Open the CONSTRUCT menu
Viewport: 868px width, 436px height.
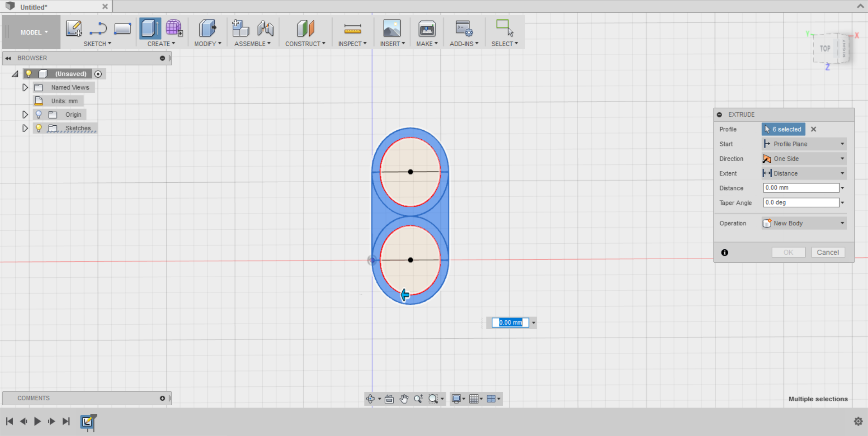305,44
